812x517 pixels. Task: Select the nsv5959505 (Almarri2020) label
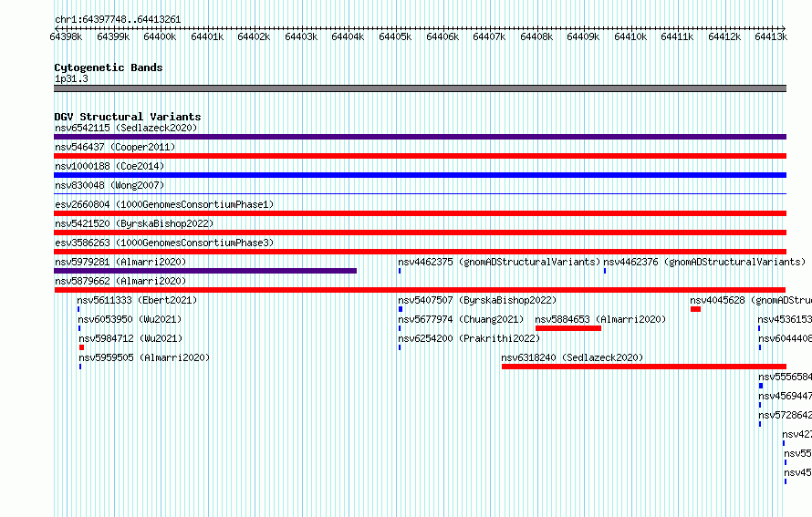(x=144, y=357)
